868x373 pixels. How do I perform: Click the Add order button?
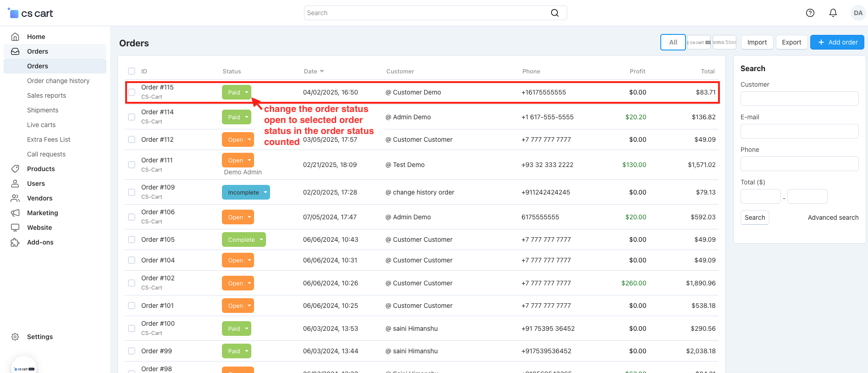point(837,42)
